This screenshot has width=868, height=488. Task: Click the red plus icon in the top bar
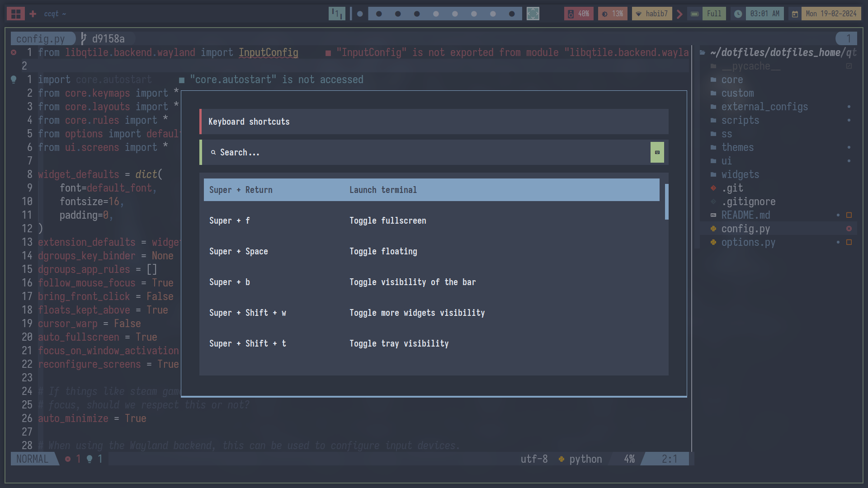tap(33, 14)
